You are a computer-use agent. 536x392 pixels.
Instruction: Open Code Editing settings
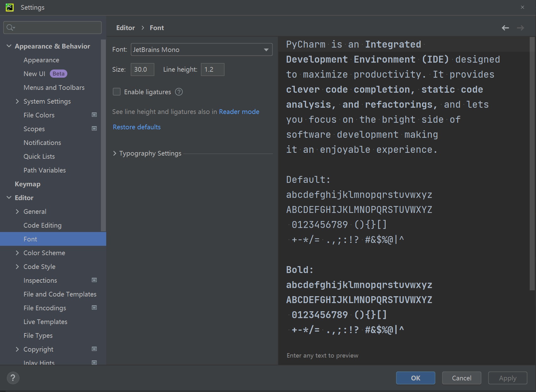point(43,225)
